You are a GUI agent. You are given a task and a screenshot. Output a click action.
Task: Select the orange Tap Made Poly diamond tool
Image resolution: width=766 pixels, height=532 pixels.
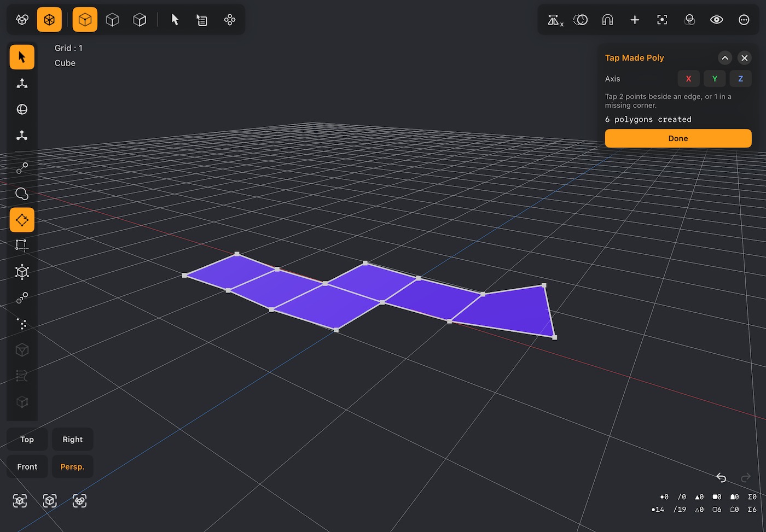pyautogui.click(x=22, y=220)
